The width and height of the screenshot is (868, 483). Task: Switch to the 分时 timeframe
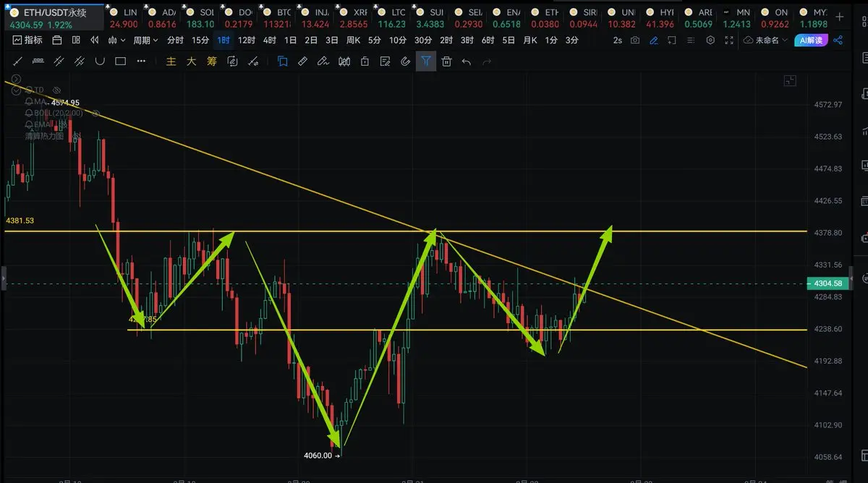175,40
